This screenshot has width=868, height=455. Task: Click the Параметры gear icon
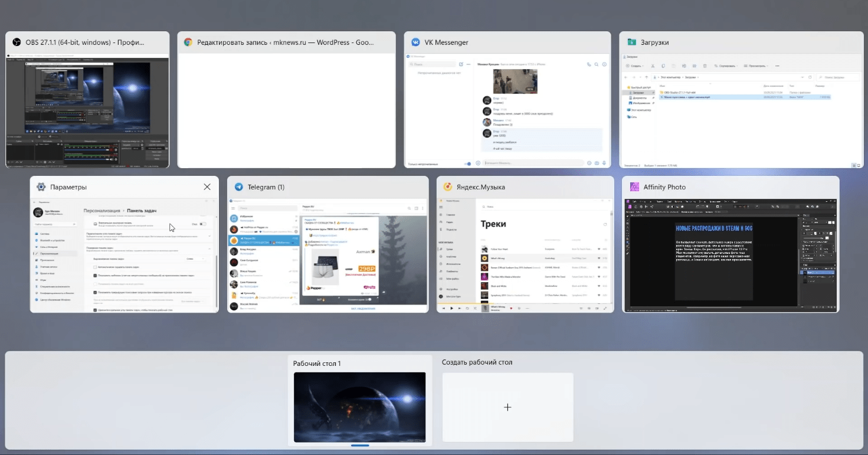click(x=41, y=187)
